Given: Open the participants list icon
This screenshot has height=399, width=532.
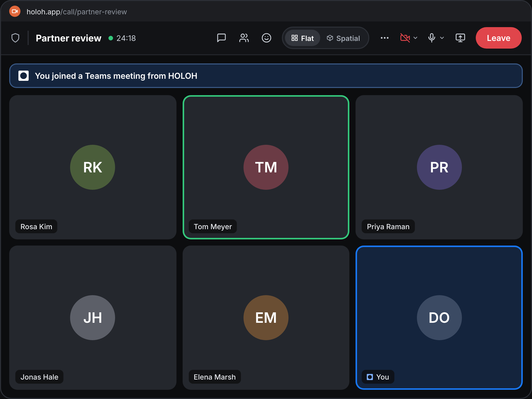Looking at the screenshot, I should [244, 38].
